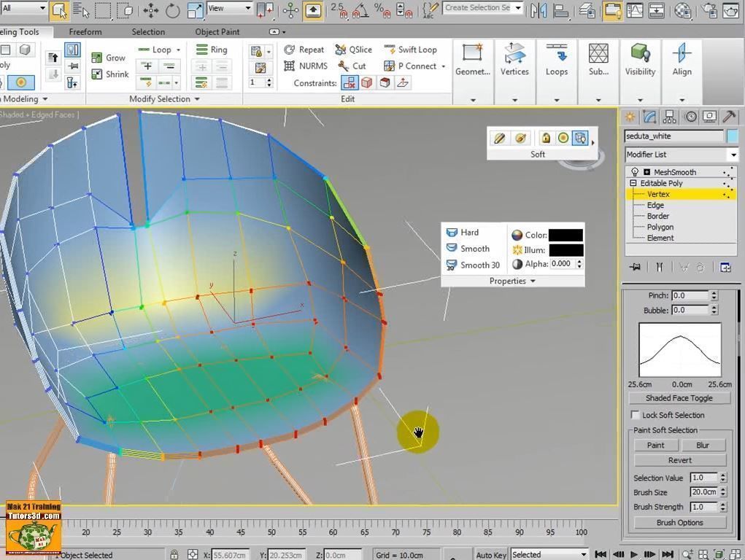The image size is (745, 560).
Task: Open the Swift Loop tool
Action: coord(412,49)
